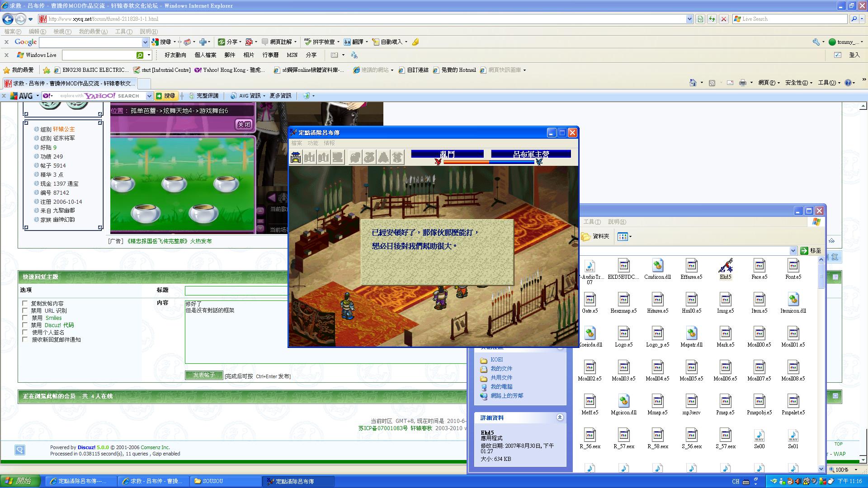
Task: Click the castle gate icon in game toolbar
Action: point(296,157)
